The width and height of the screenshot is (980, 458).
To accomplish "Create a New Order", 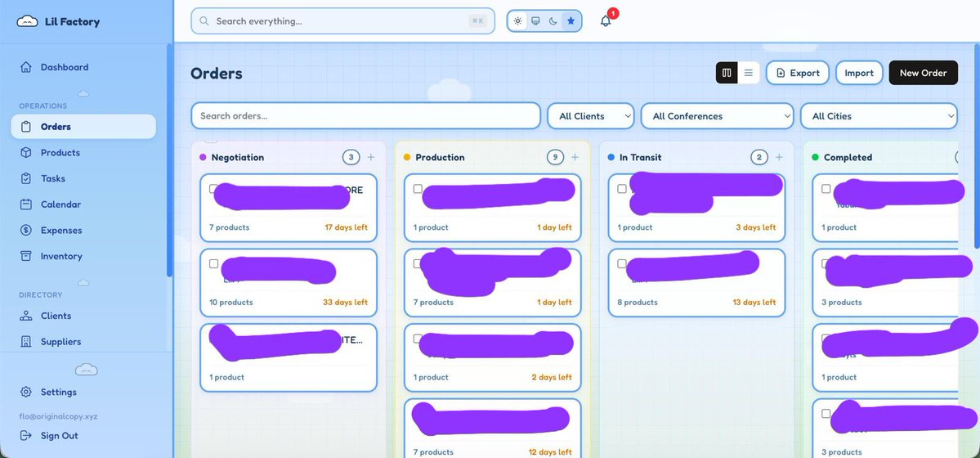I will click(x=923, y=73).
